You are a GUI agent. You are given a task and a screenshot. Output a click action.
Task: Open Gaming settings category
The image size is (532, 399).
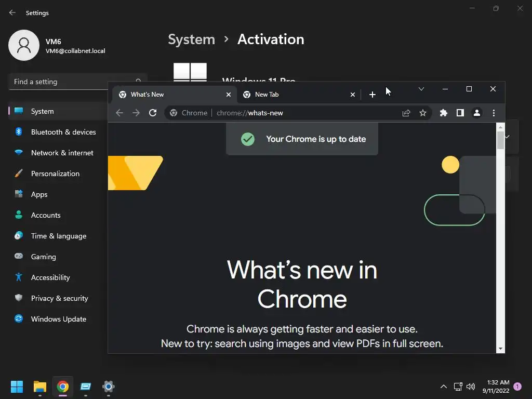click(x=58, y=257)
